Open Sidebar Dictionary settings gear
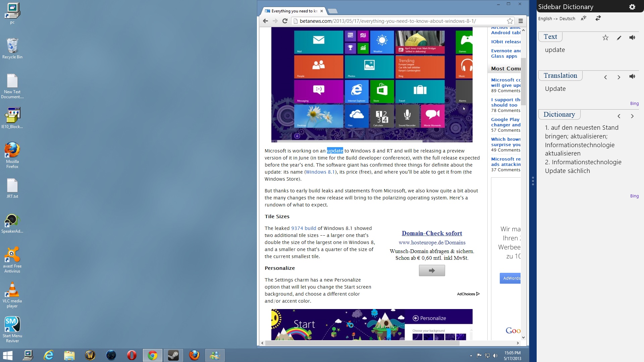The height and width of the screenshot is (362, 644). pos(633,7)
